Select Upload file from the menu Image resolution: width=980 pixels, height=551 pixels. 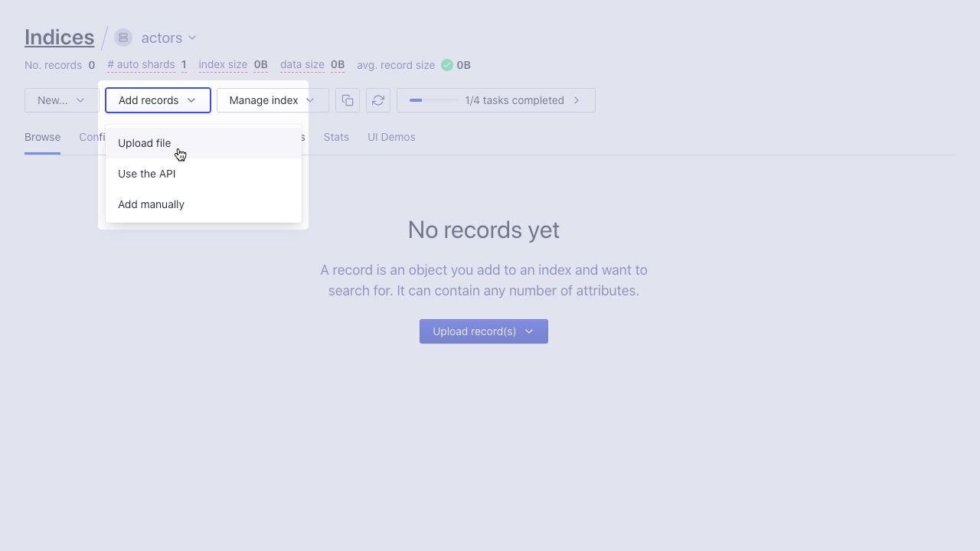click(x=144, y=143)
